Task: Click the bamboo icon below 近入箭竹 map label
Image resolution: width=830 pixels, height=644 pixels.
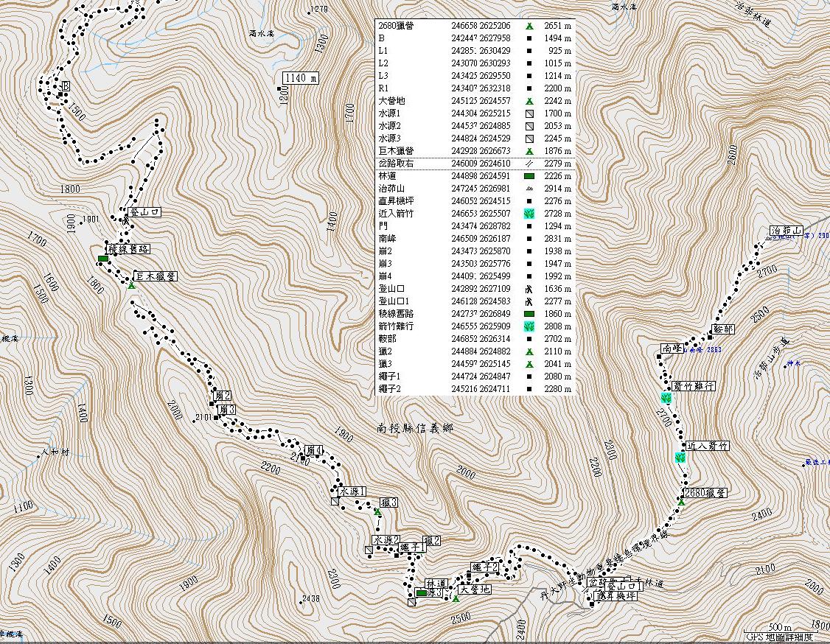Action: point(680,457)
